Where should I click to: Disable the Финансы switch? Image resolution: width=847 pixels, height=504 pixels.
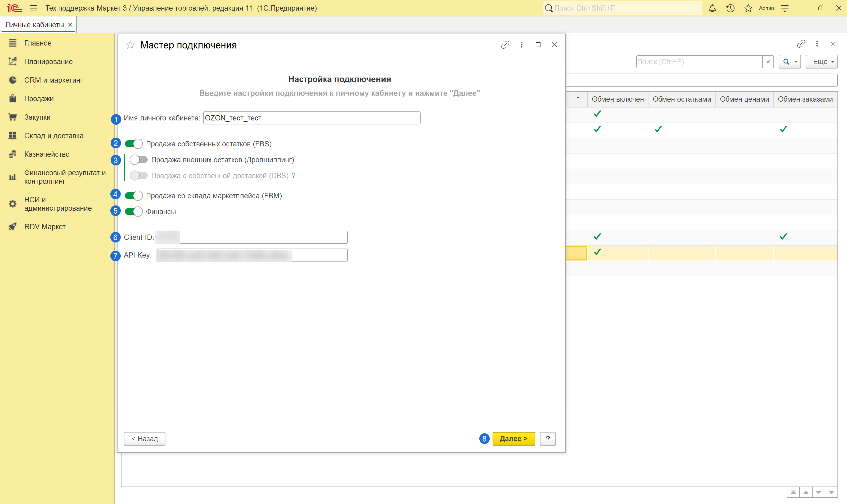133,211
